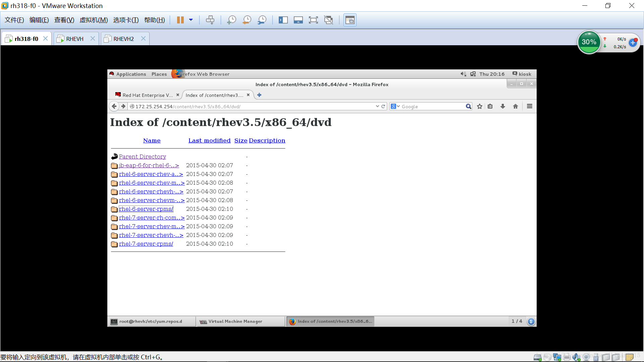
Task: Show Firefox bookmarks list
Action: pyautogui.click(x=490, y=106)
